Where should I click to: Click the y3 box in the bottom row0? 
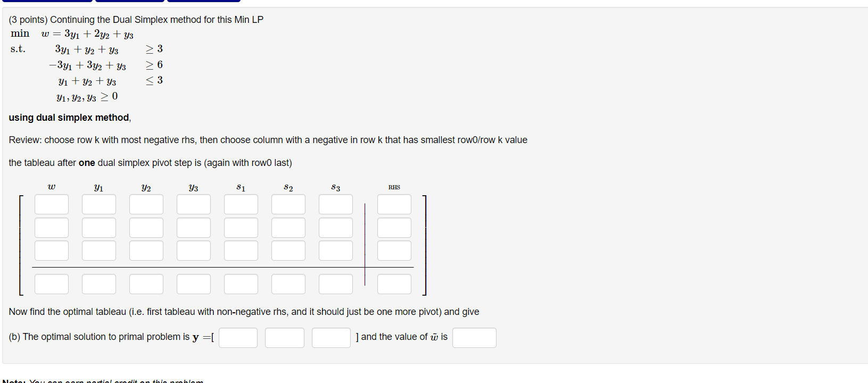coord(193,284)
